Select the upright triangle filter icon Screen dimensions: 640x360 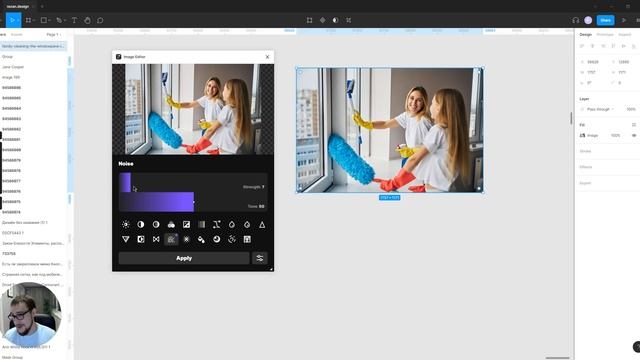click(262, 224)
